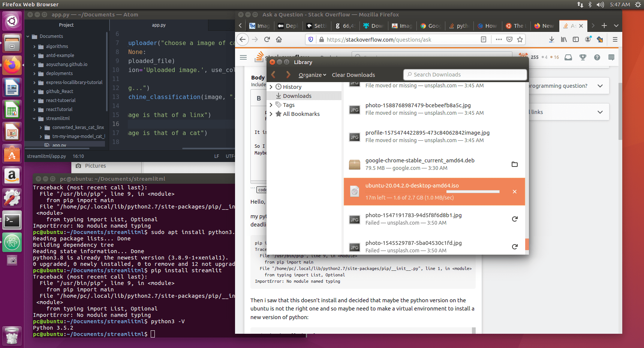Open the Organize dropdown in Library
The image size is (644, 348).
click(312, 75)
